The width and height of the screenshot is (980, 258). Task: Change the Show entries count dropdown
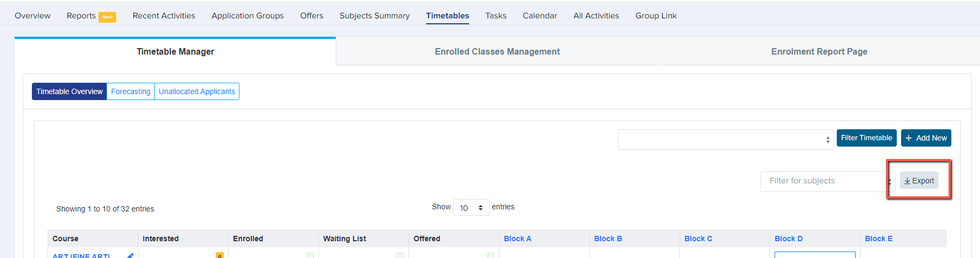coord(471,208)
